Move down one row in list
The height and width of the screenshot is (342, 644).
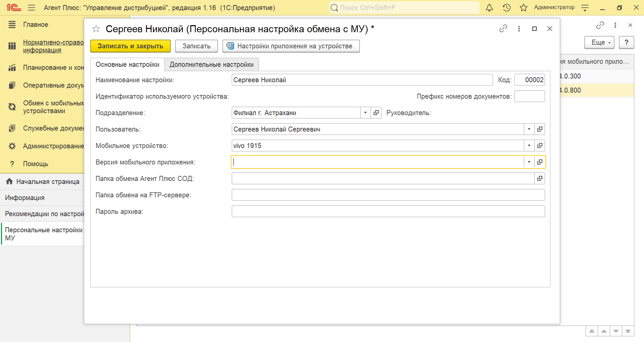[x=616, y=331]
